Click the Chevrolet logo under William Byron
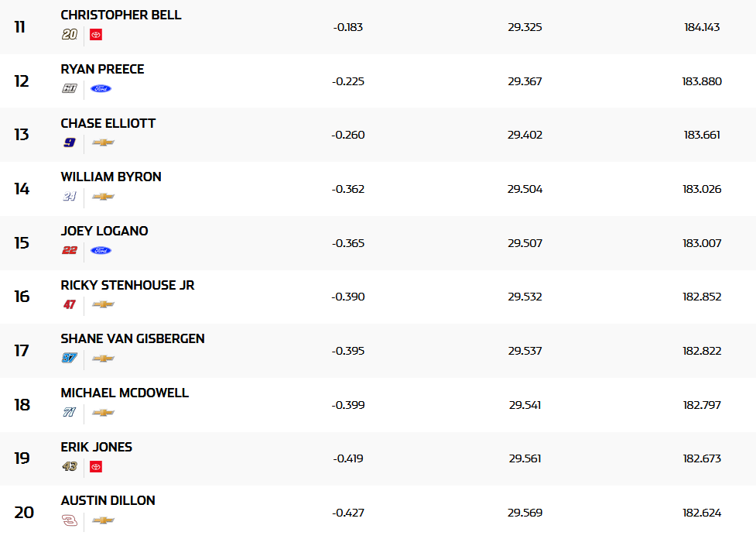The height and width of the screenshot is (539, 756). click(103, 197)
